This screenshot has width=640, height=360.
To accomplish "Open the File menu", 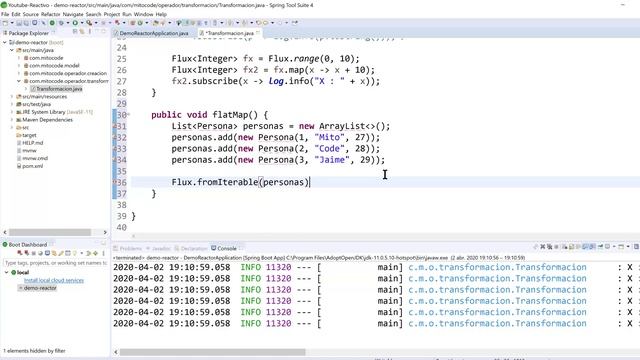I will pyautogui.click(x=5, y=14).
